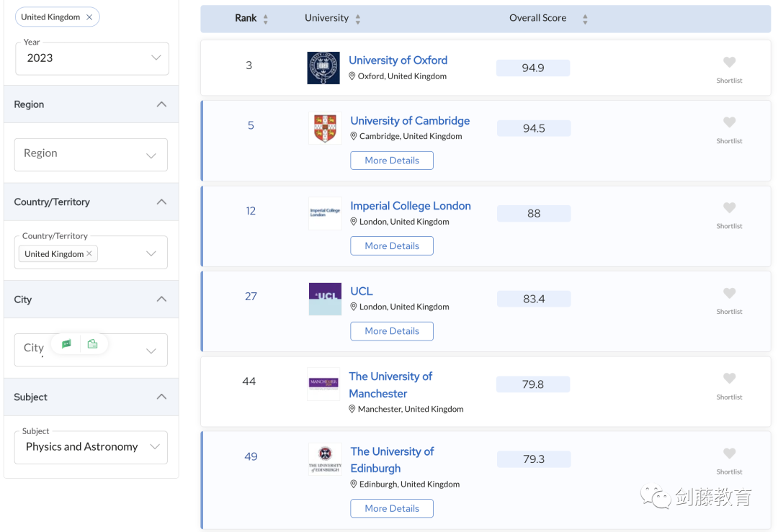Click location pin next to Edinburgh, United Kingdom
The image size is (778, 532).
click(x=353, y=484)
